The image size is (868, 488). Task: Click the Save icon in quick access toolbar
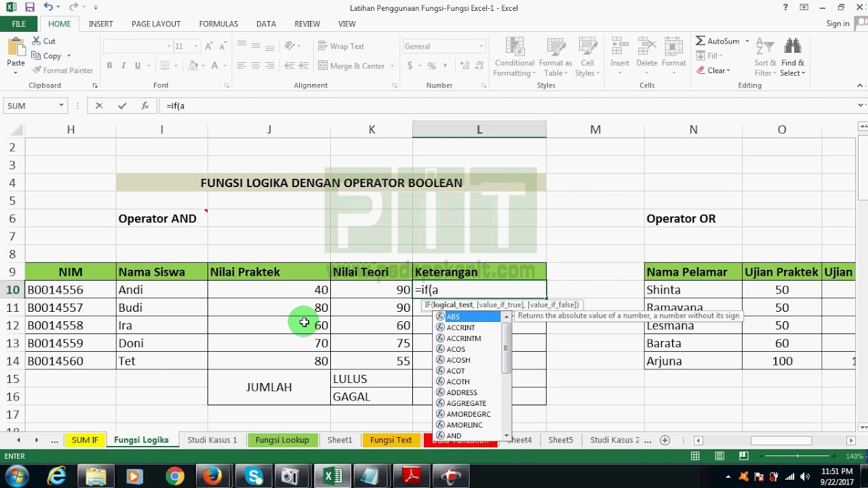click(30, 7)
